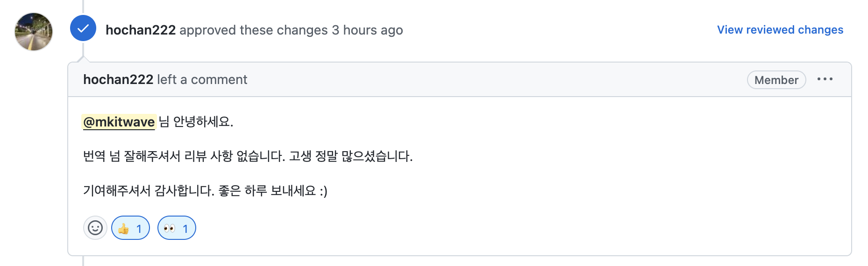
Task: Open the View reviewed changes link
Action: 780,30
